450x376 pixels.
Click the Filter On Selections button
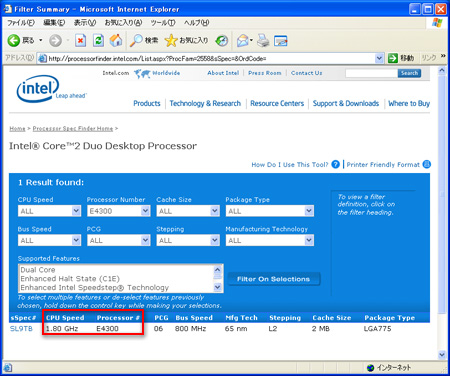[274, 279]
